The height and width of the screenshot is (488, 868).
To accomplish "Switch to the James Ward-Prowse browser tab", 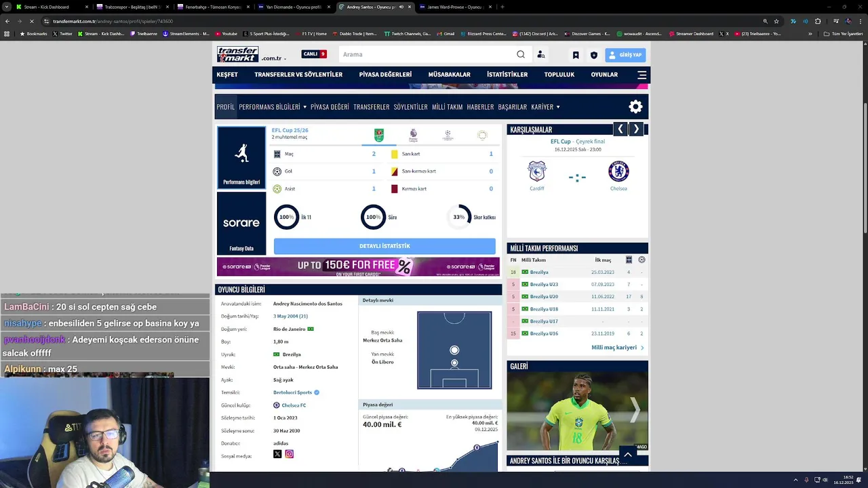I will [x=455, y=7].
